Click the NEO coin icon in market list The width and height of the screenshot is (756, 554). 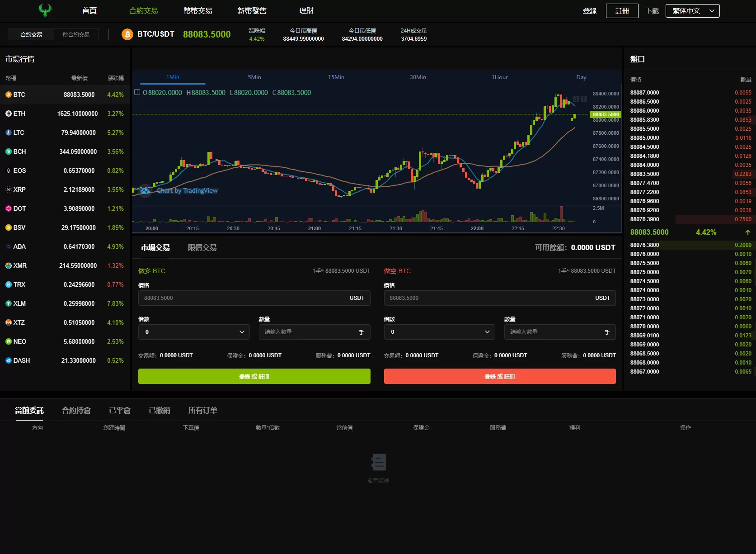(8, 341)
